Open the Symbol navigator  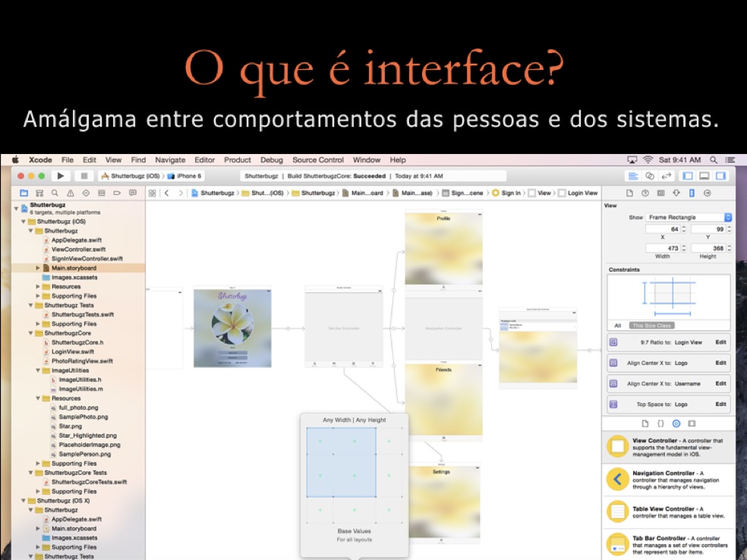[x=39, y=193]
